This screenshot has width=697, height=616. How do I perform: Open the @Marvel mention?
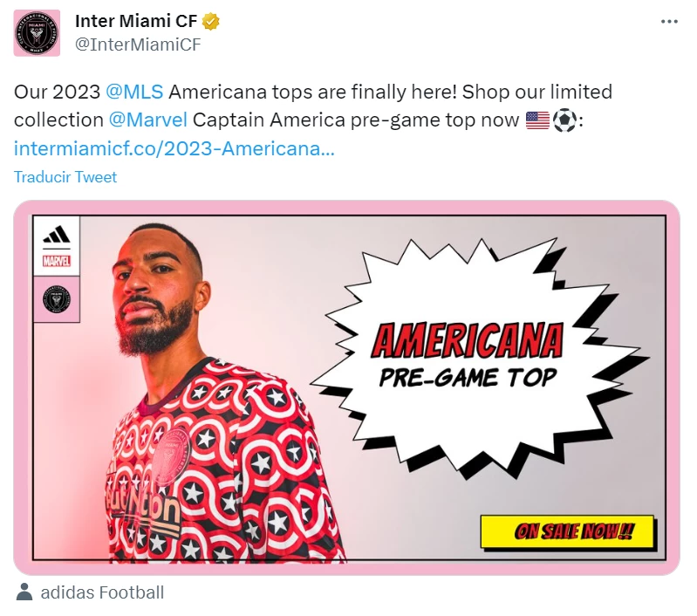(x=144, y=120)
